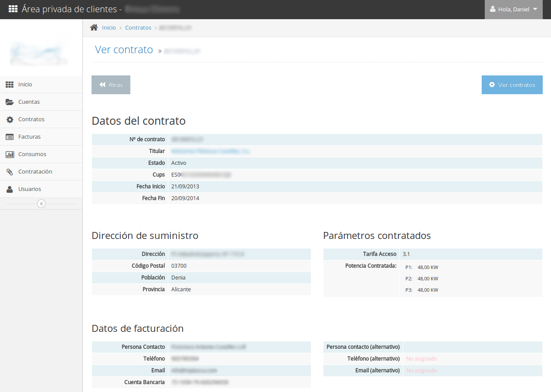Viewport: 551px width, 392px height.
Task: Click the Usuarios person icon
Action: click(10, 189)
